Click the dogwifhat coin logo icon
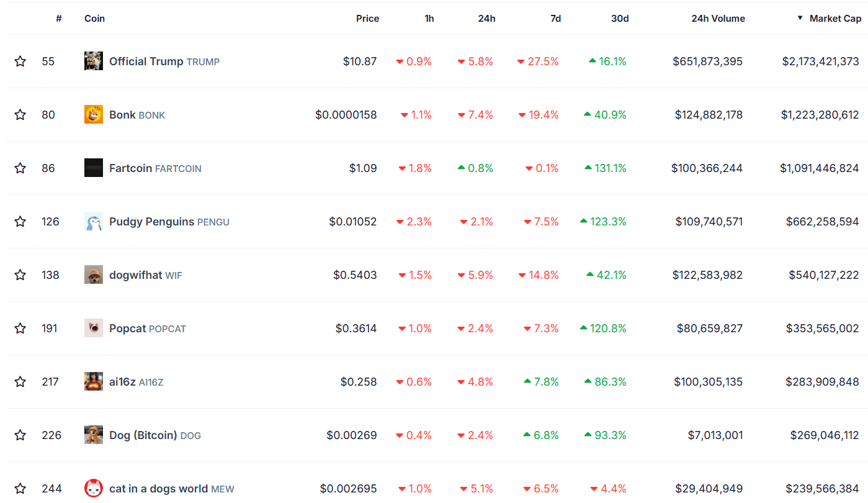 (x=94, y=275)
